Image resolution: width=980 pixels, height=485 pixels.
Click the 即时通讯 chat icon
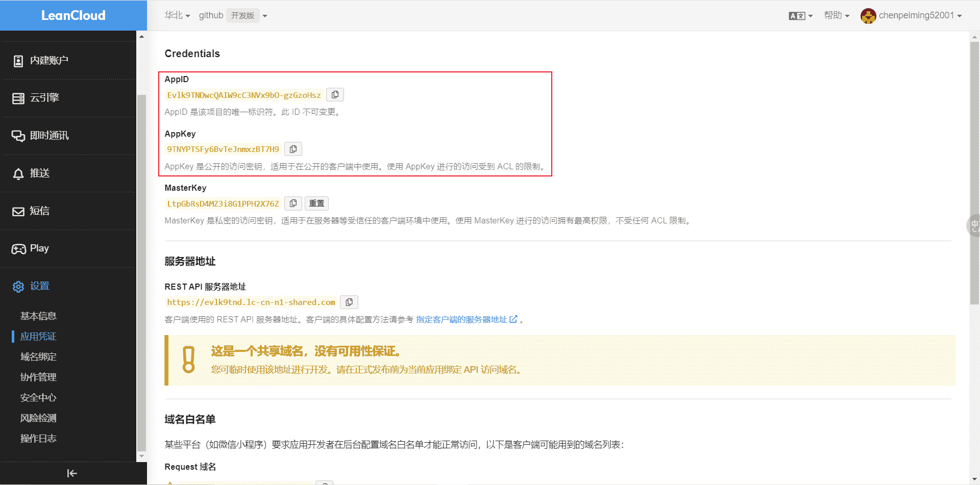point(18,136)
